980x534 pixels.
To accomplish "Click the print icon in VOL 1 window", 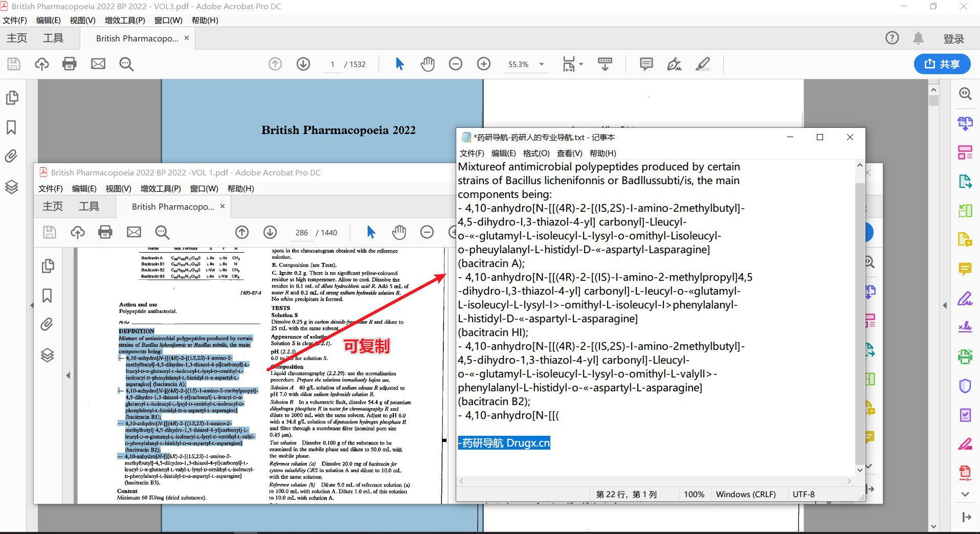I will 105,232.
